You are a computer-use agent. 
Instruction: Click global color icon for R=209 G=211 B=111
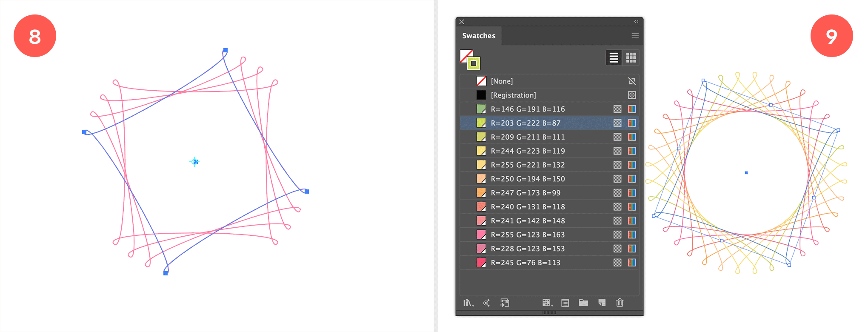(617, 137)
